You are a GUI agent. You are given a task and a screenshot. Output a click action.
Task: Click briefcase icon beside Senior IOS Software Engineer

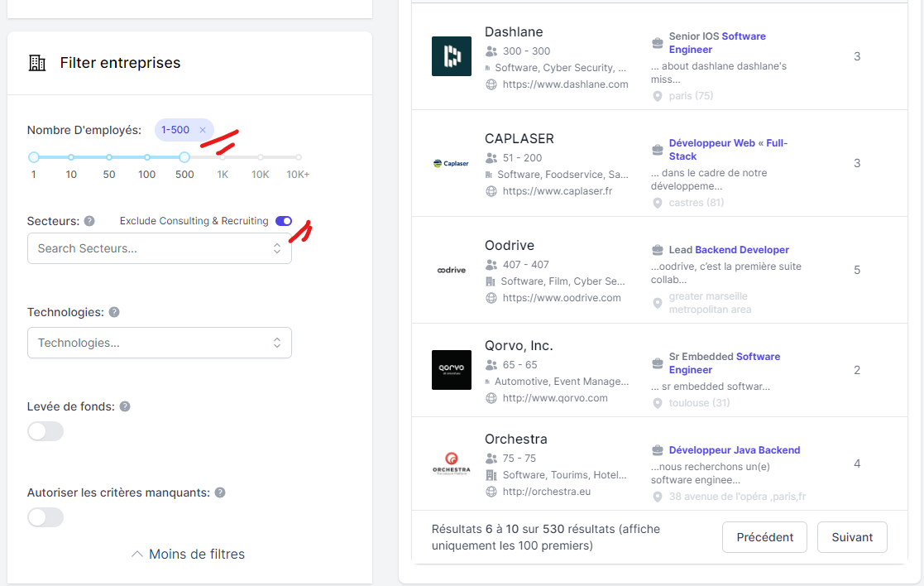click(657, 43)
